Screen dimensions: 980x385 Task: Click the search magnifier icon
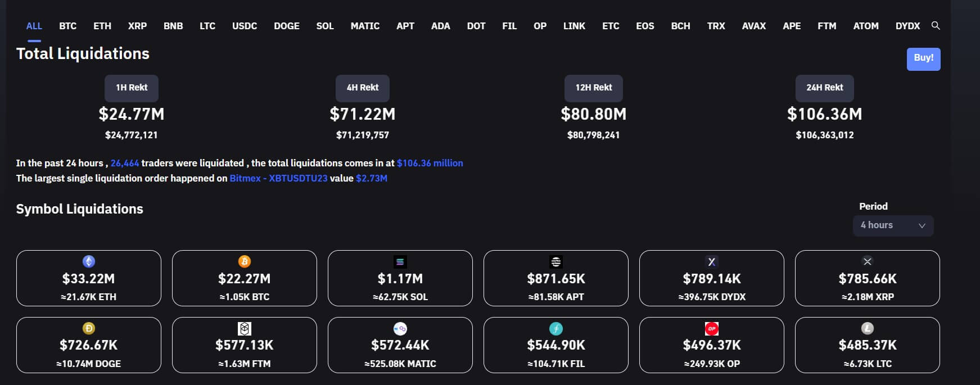[x=936, y=25]
